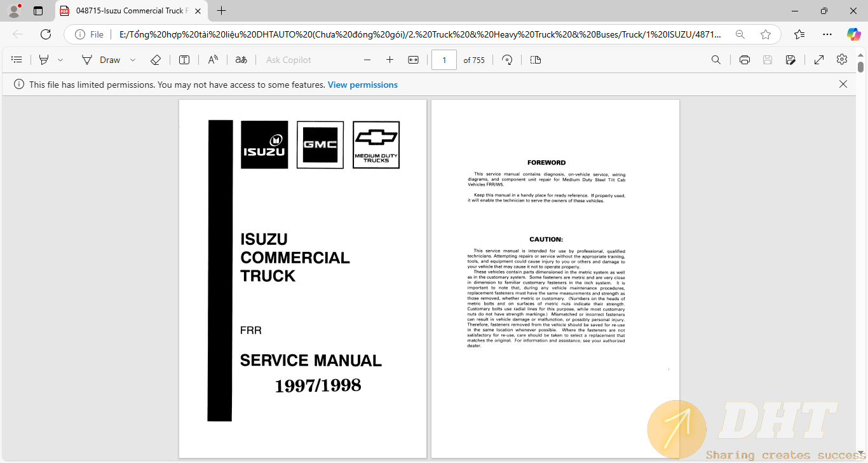Toggle Fit to width
868x463 pixels.
pos(413,60)
